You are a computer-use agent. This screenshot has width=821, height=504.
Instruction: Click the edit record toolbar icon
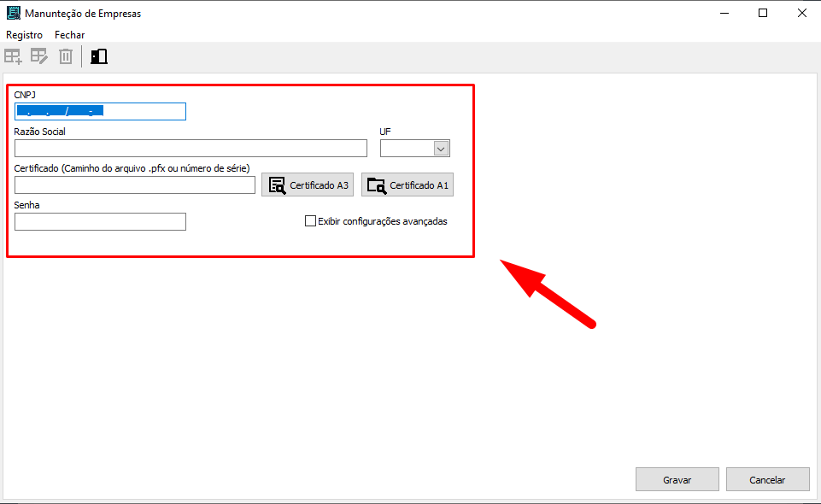click(x=39, y=57)
